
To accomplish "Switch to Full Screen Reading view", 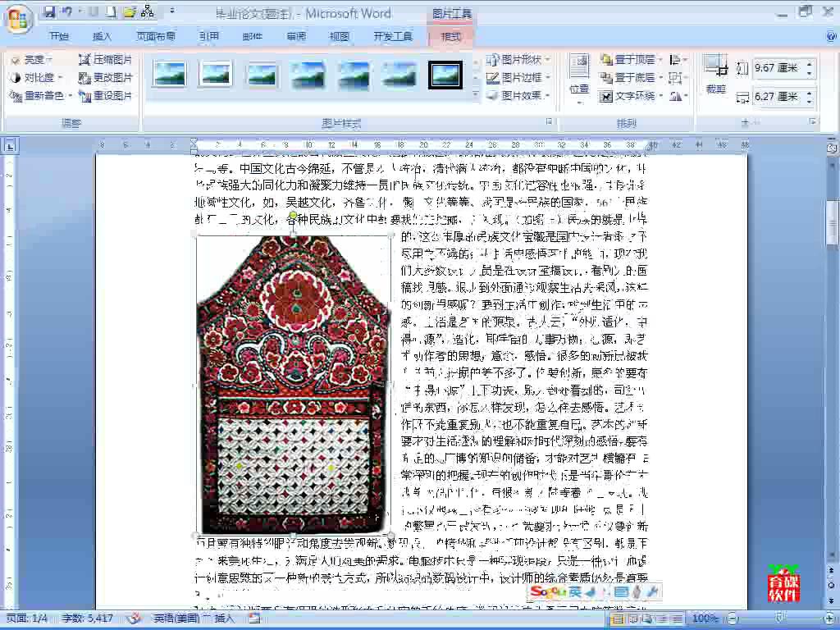I will (634, 619).
